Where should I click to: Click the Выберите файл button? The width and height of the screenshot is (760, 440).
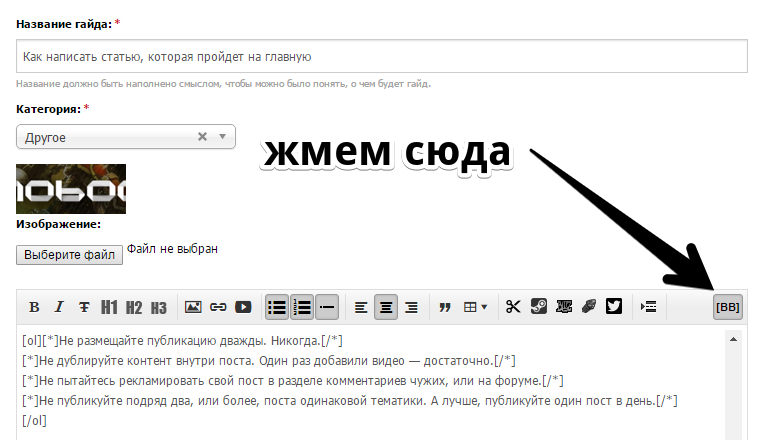[69, 255]
